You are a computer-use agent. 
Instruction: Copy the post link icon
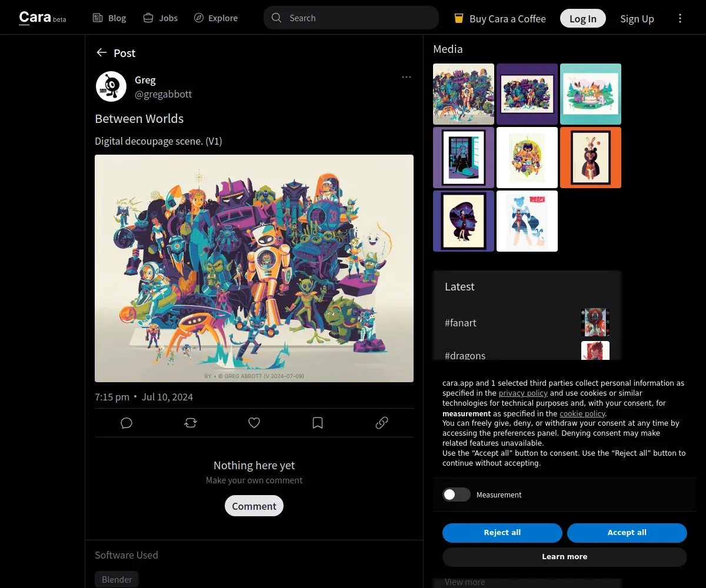tap(382, 423)
